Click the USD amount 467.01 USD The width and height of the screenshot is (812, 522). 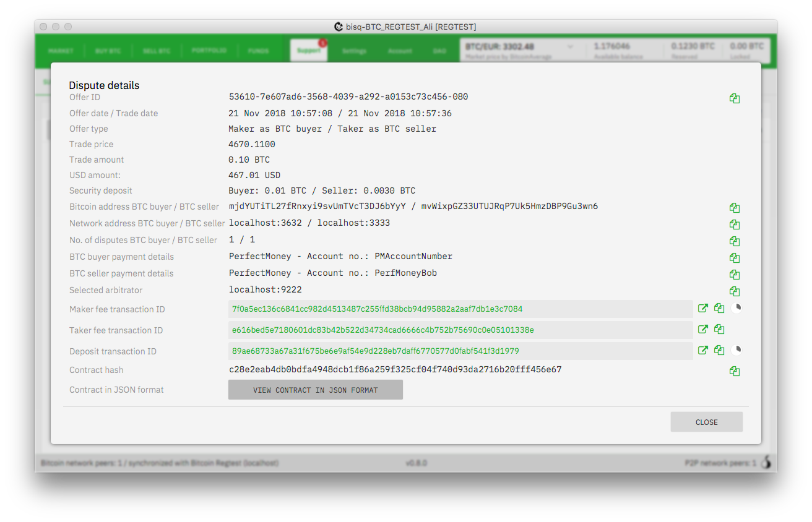[x=254, y=175]
